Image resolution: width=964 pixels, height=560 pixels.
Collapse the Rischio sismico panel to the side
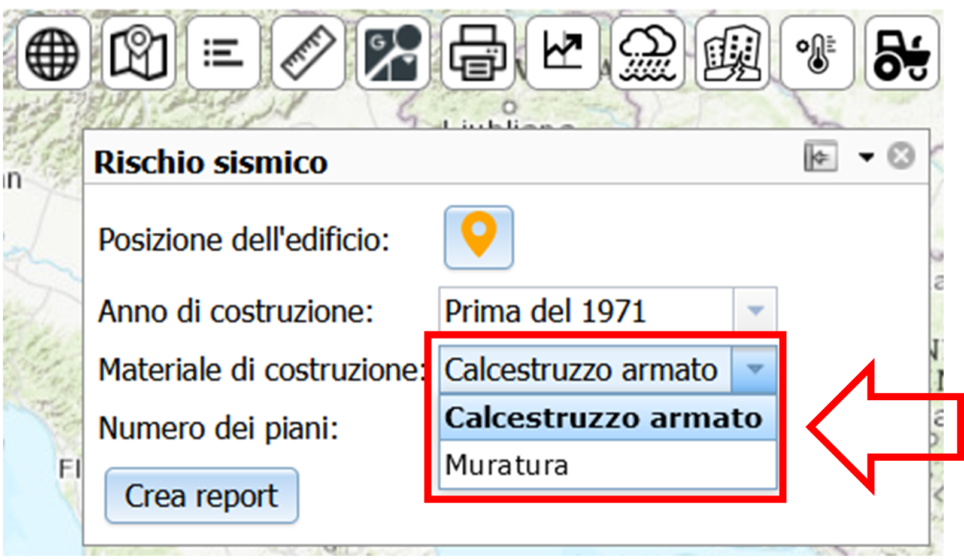tap(820, 157)
